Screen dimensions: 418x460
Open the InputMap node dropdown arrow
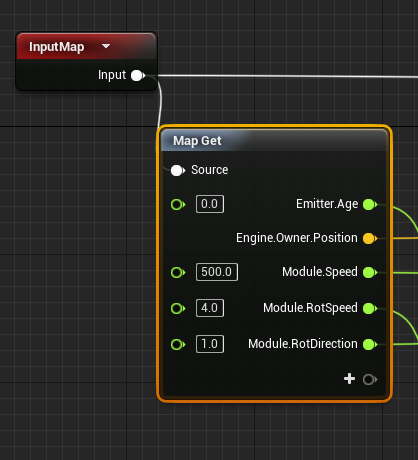pos(106,46)
